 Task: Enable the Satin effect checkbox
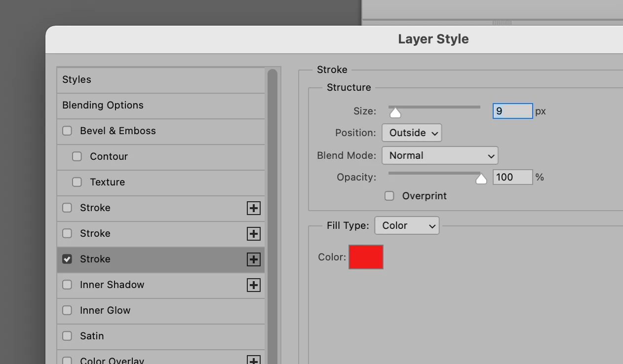click(67, 336)
